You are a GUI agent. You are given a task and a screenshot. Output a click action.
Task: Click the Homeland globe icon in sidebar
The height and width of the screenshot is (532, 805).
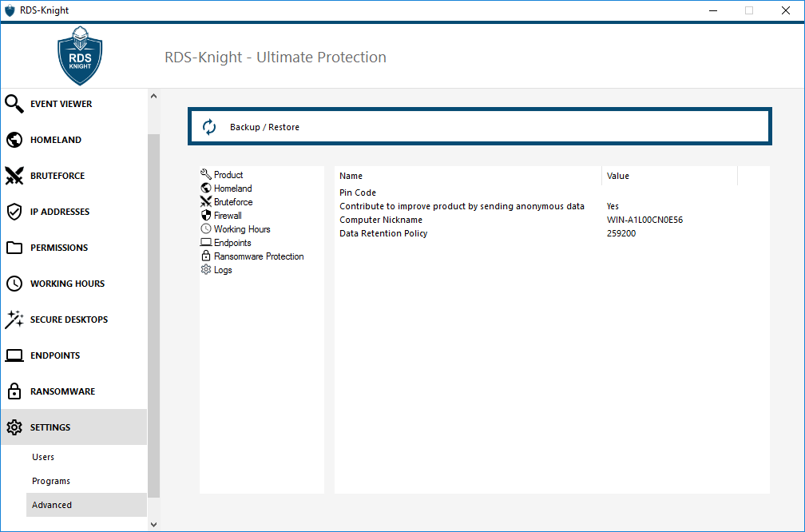click(14, 140)
